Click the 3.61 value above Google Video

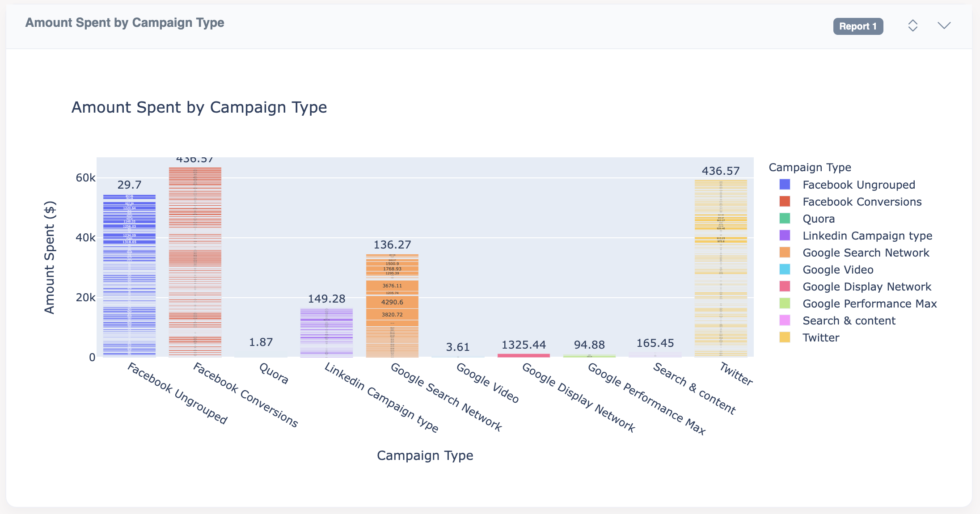(458, 347)
